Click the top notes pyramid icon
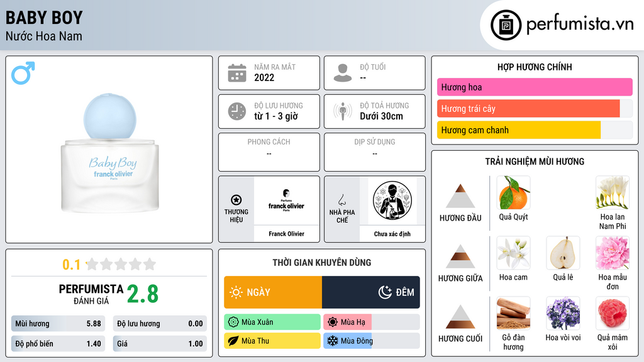Screen dimensions: 644x362 (460, 196)
